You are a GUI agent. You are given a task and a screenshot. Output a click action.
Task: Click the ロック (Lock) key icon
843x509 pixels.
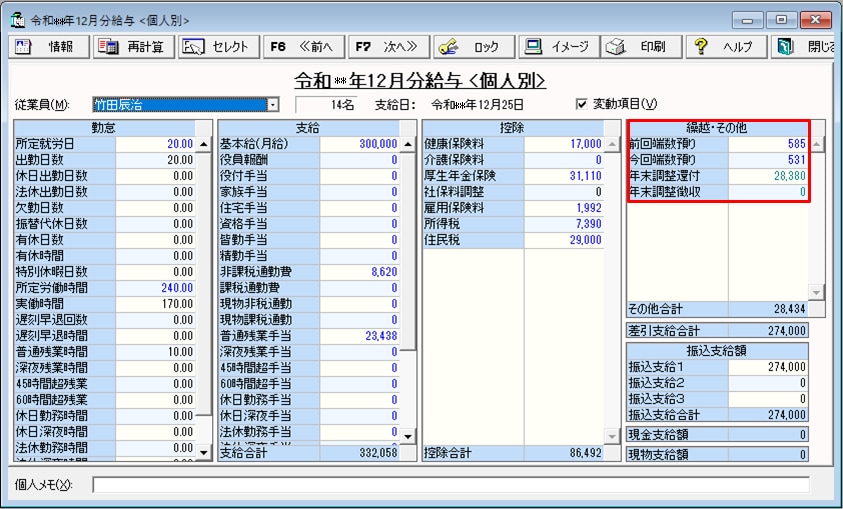pyautogui.click(x=447, y=47)
